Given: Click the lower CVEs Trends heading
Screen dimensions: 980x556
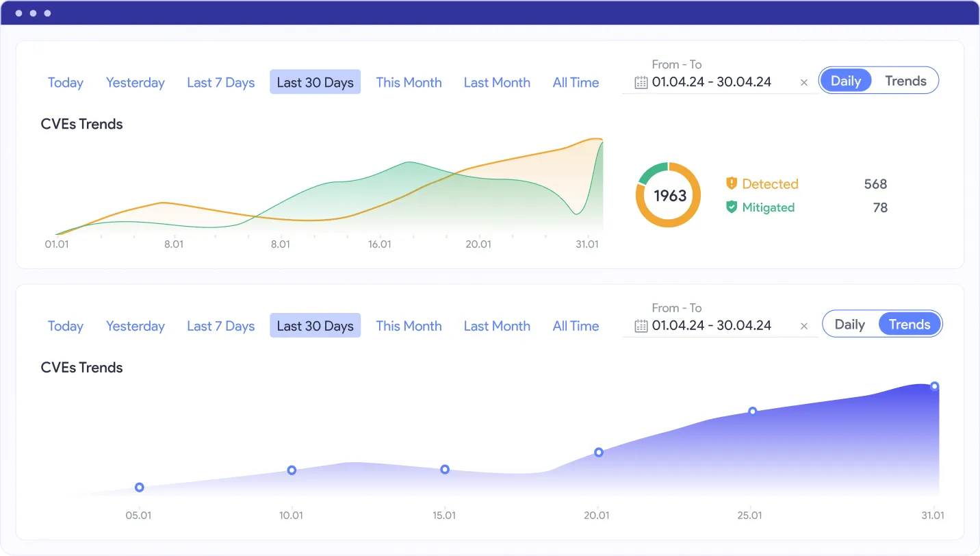Looking at the screenshot, I should click(x=82, y=368).
